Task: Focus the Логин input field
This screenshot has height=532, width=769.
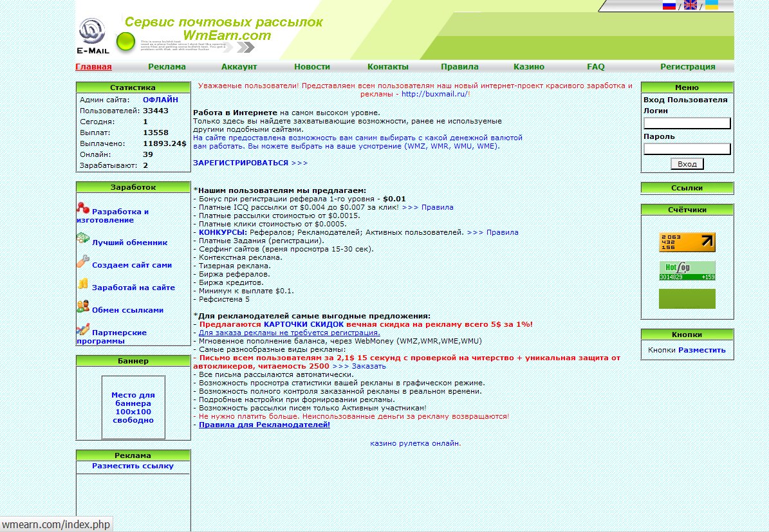Action: tap(687, 123)
